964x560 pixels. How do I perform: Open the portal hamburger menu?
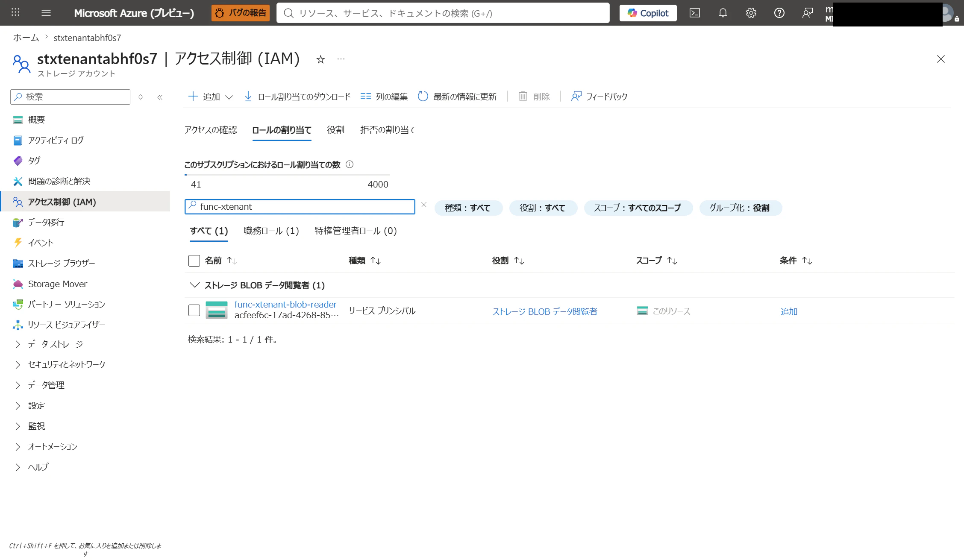(x=46, y=13)
